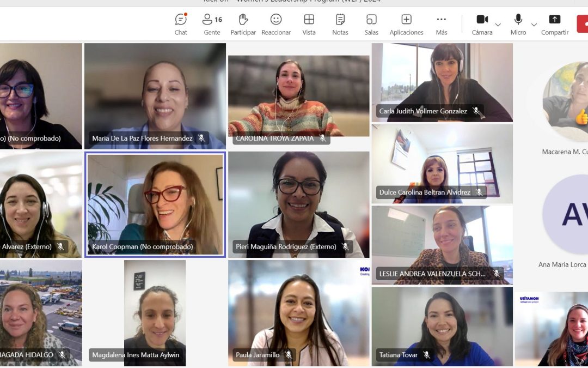Select Karol Coopman highlighted video tile
The width and height of the screenshot is (588, 368).
pyautogui.click(x=155, y=204)
